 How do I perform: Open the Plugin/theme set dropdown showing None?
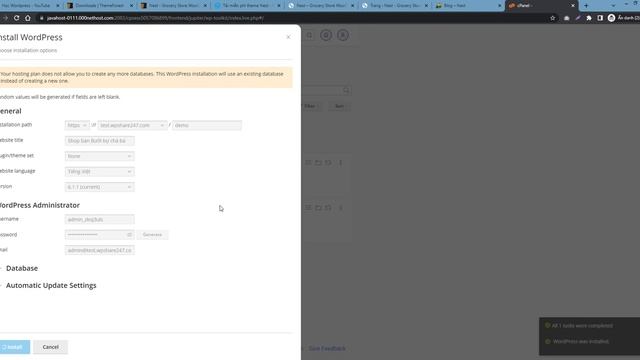pyautogui.click(x=99, y=156)
